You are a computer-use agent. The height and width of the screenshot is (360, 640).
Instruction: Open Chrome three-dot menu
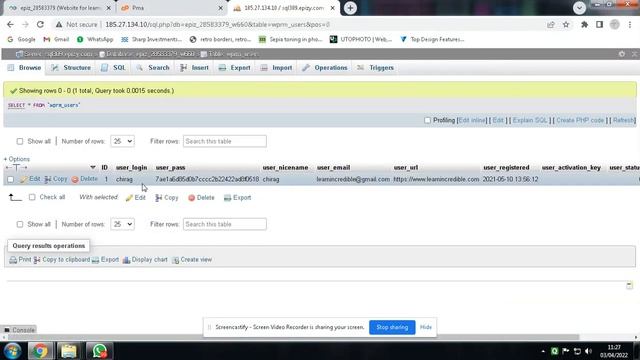point(630,24)
